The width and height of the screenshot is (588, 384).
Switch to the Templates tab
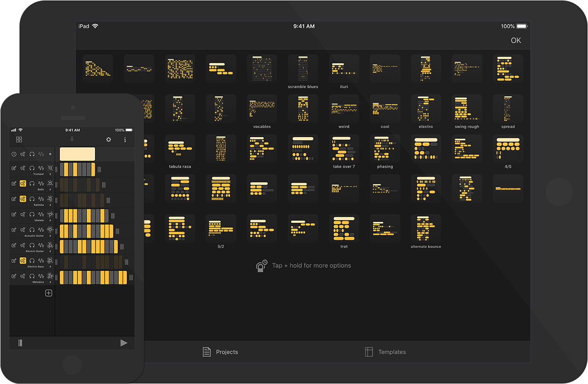(x=385, y=352)
